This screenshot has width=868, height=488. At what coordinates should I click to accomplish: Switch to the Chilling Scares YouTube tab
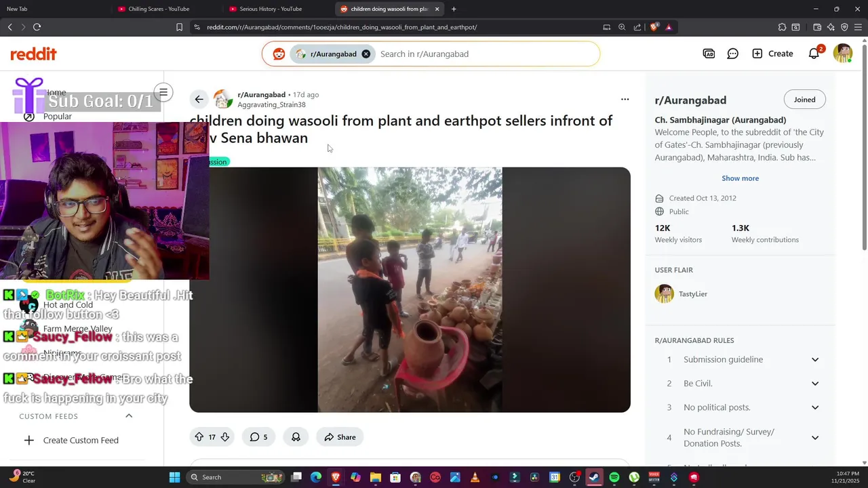pyautogui.click(x=159, y=9)
